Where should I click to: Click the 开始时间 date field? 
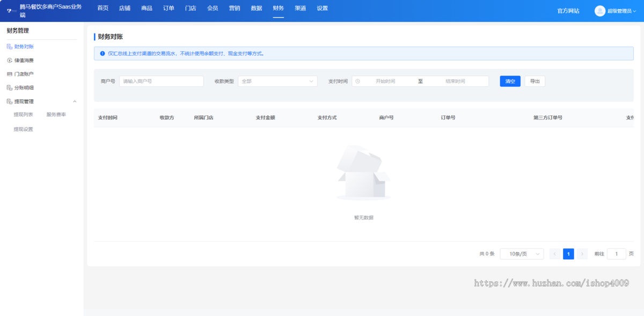(x=385, y=81)
